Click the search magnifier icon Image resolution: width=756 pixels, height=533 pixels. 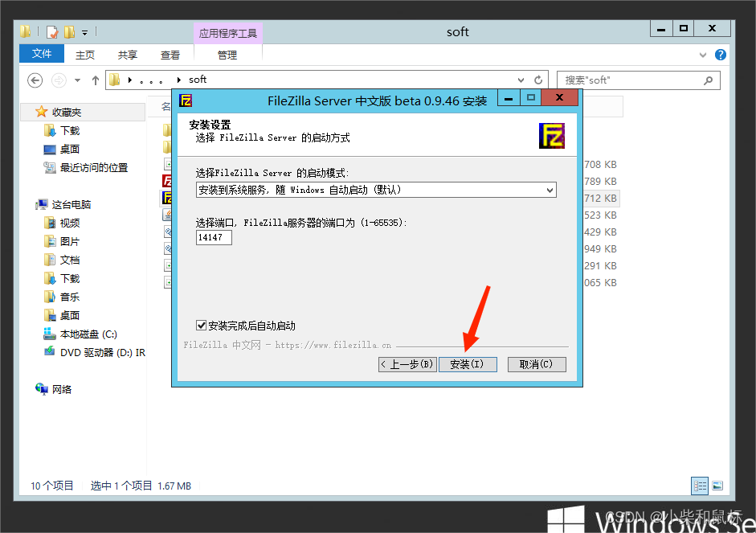coord(708,80)
